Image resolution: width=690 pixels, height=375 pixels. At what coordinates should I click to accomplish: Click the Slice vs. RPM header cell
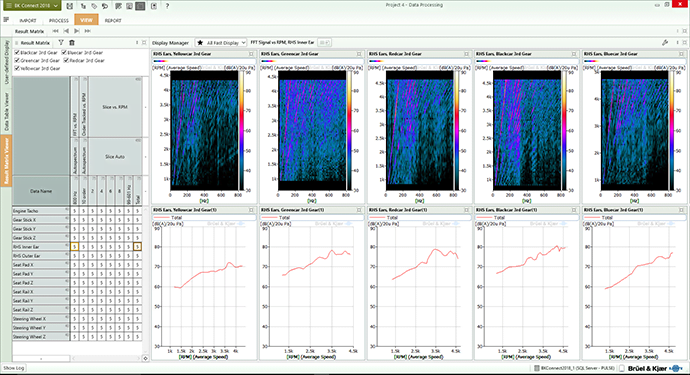115,107
